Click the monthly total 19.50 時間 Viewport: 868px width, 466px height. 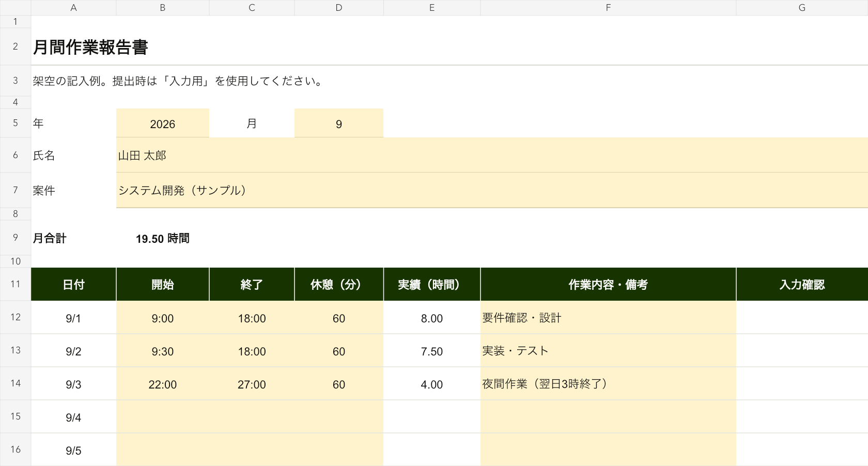click(x=163, y=238)
